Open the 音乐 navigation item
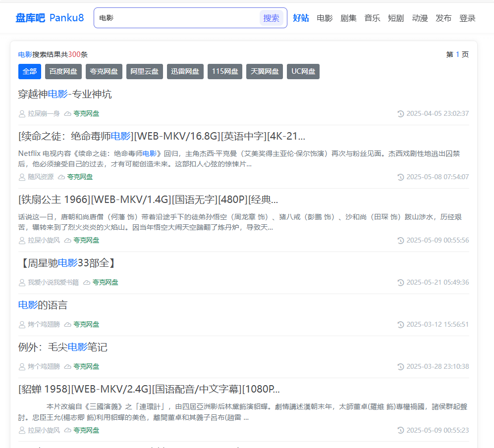This screenshot has height=448, width=494. [372, 18]
